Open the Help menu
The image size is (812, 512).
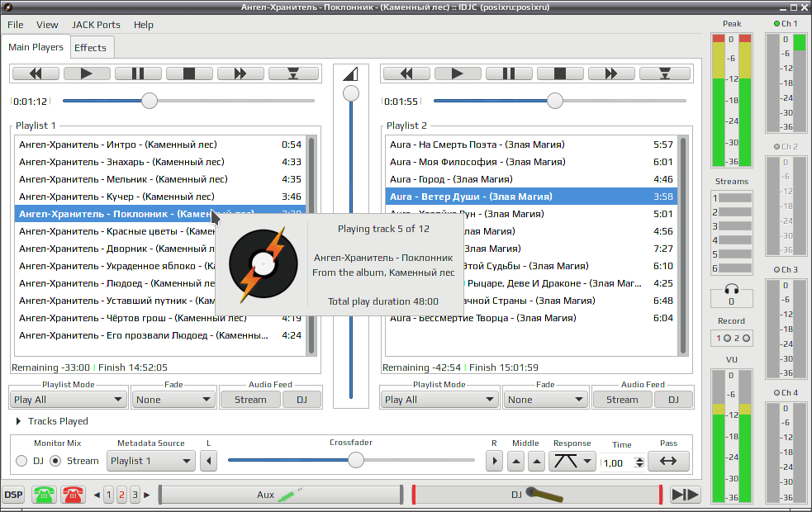click(x=144, y=25)
